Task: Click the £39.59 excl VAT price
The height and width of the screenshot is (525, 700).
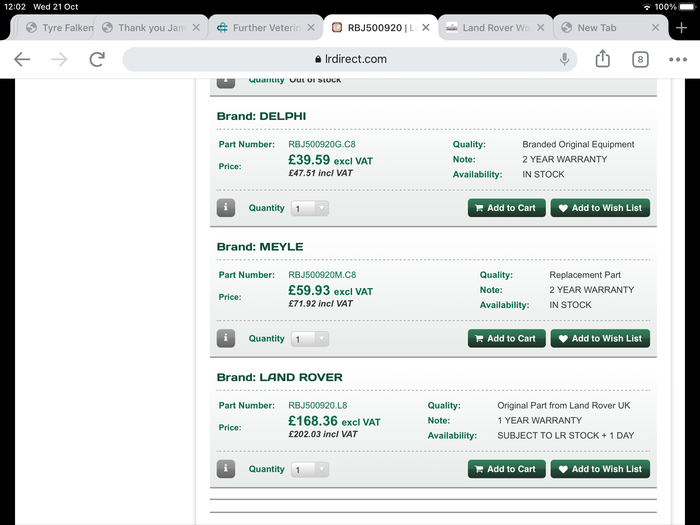Action: tap(330, 160)
